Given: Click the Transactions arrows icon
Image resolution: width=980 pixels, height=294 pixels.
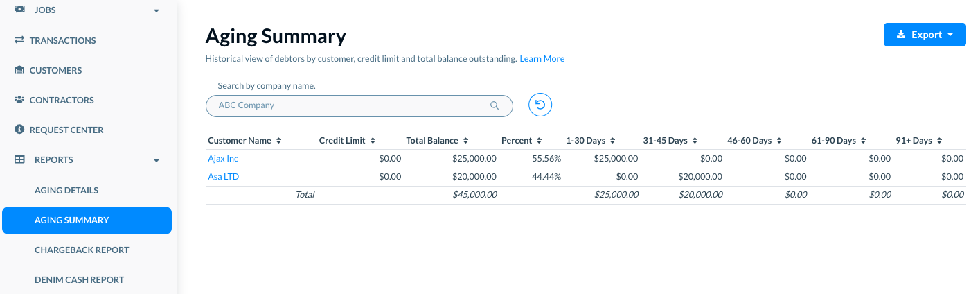Looking at the screenshot, I should [x=19, y=40].
